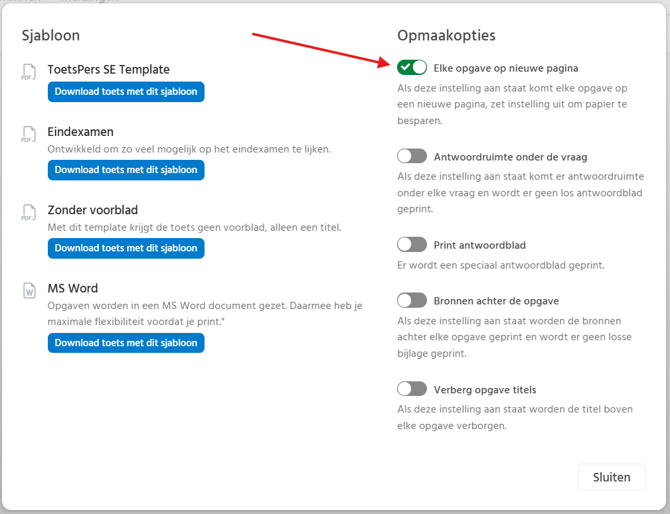Click the PDF icon beside ToetsPers SE Template

[29, 72]
